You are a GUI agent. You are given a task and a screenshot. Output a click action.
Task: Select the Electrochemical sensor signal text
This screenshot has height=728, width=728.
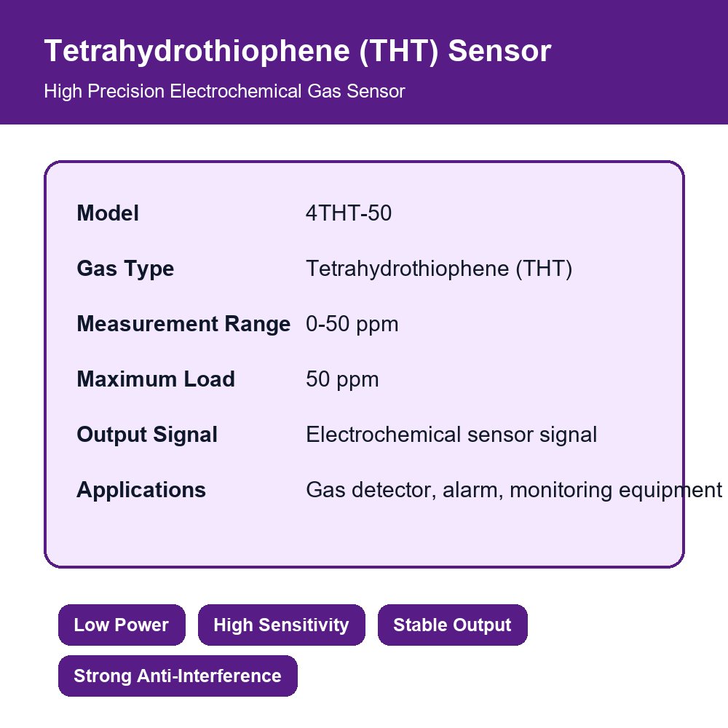coord(451,435)
